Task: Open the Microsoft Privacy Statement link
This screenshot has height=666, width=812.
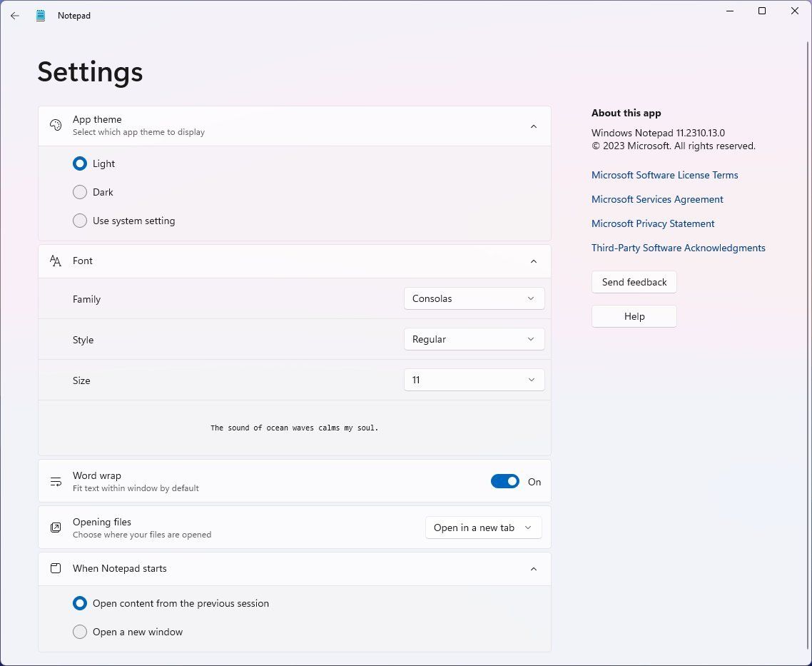Action: tap(653, 223)
